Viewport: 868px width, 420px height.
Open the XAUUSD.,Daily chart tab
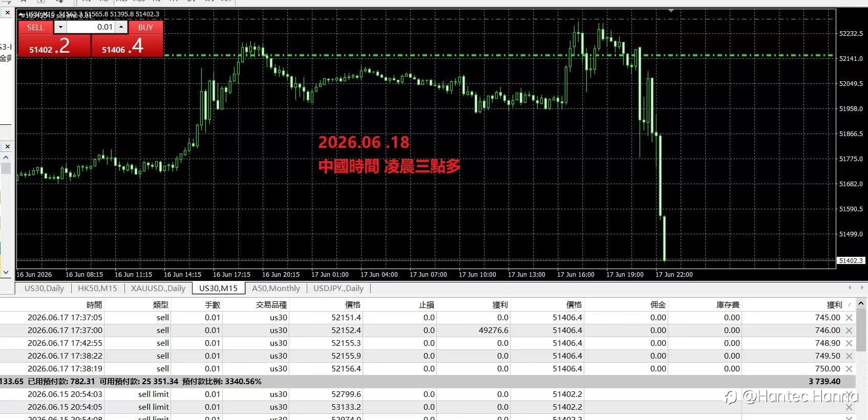click(x=158, y=289)
